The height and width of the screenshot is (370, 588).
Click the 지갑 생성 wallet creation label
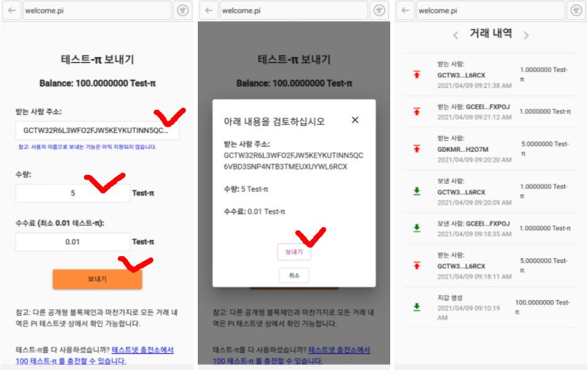[450, 297]
